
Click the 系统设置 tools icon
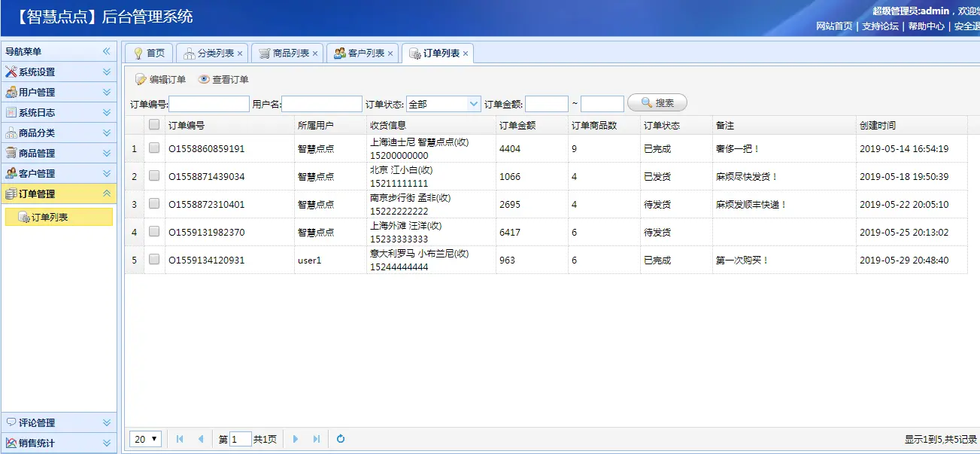coord(11,72)
